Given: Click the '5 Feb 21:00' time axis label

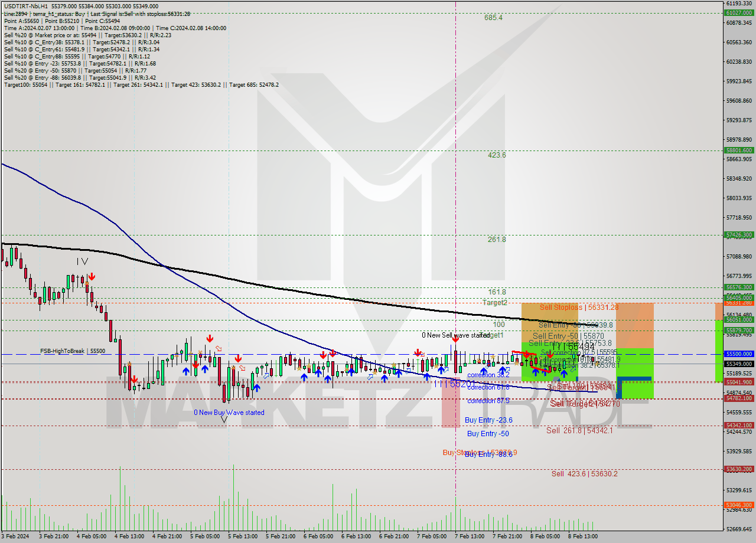Looking at the screenshot, I should (280, 537).
